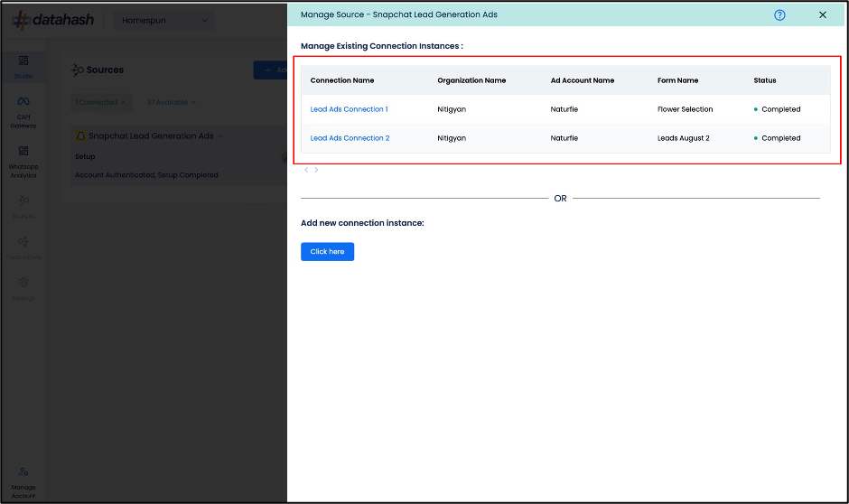Go to previous page arrow under table
849x504 pixels.
[x=306, y=170]
